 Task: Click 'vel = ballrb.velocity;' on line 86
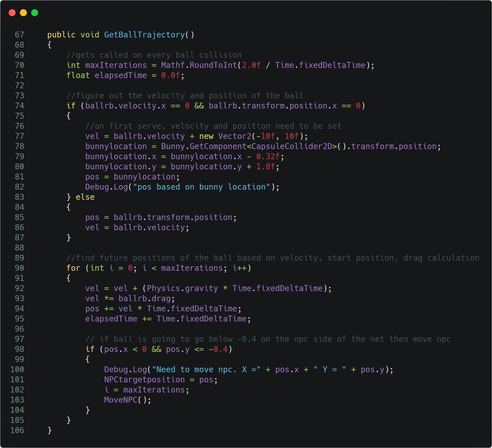(137, 227)
